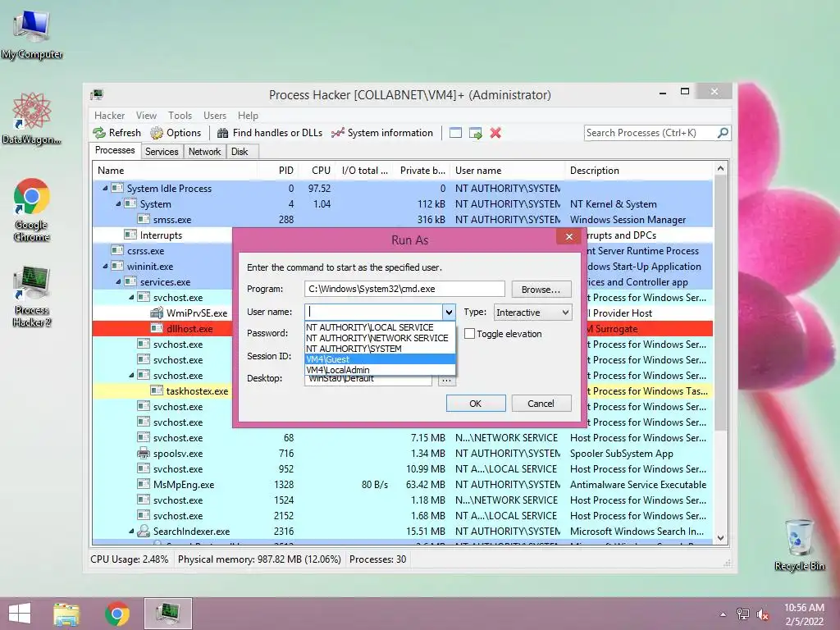Click the Process Hacker title bar icon
The width and height of the screenshot is (840, 630).
point(97,95)
